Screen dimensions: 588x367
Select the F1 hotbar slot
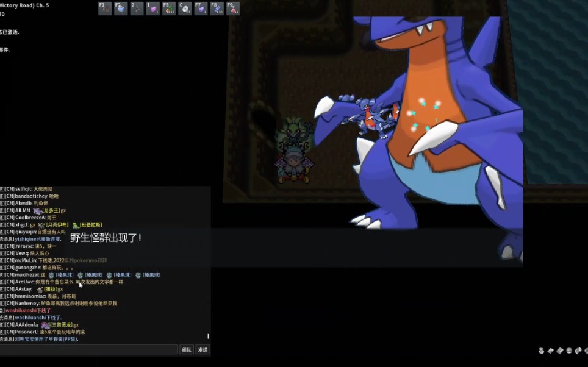(105, 9)
